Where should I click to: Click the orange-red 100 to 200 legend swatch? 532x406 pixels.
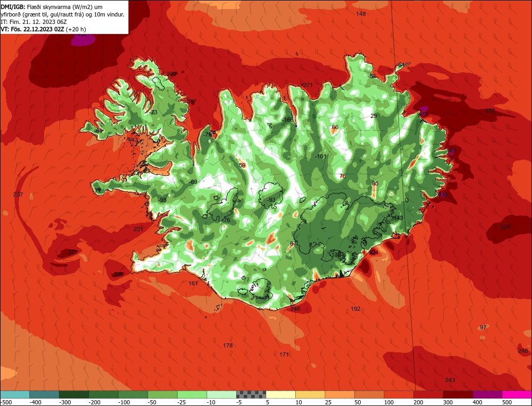[x=399, y=394]
